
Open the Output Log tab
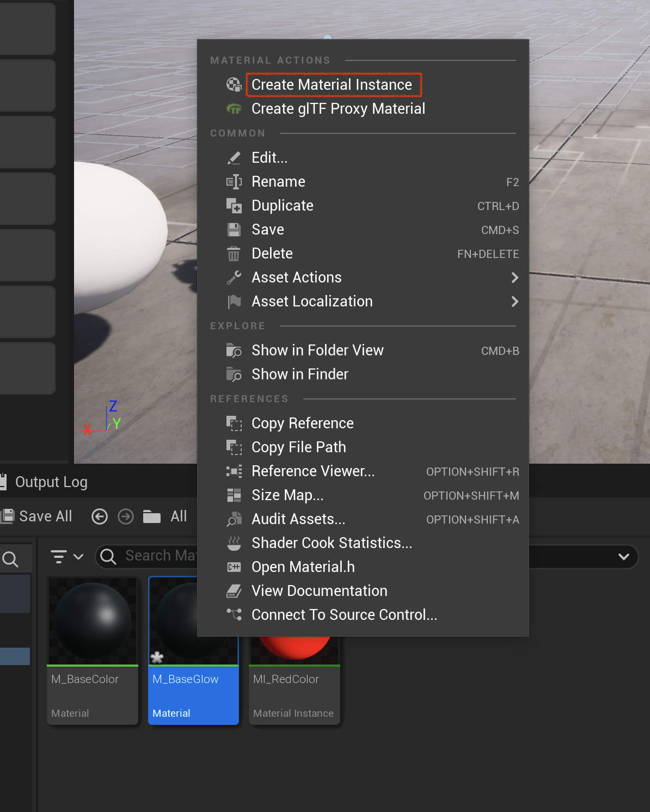pos(44,482)
